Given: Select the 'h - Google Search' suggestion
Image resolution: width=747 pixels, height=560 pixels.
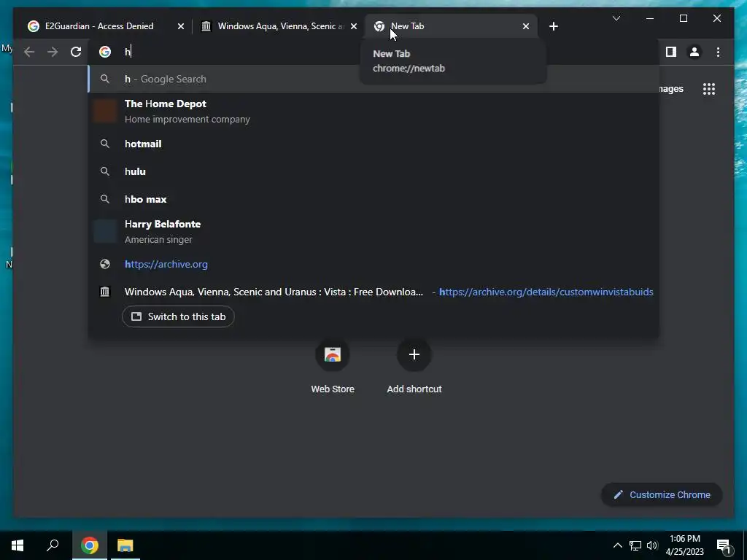Looking at the screenshot, I should pos(373,79).
